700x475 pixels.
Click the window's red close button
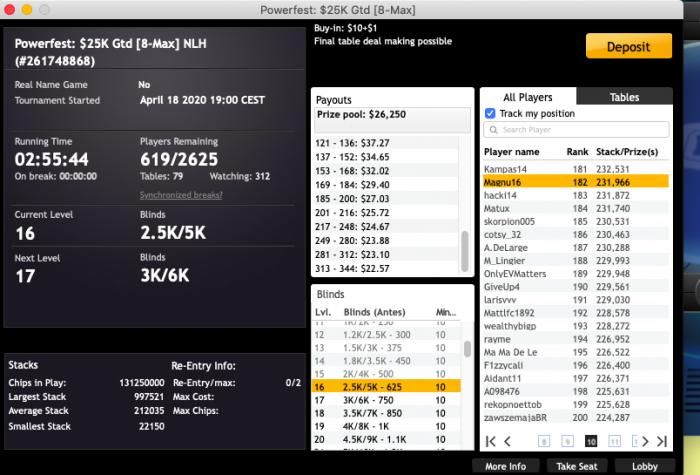(x=9, y=9)
